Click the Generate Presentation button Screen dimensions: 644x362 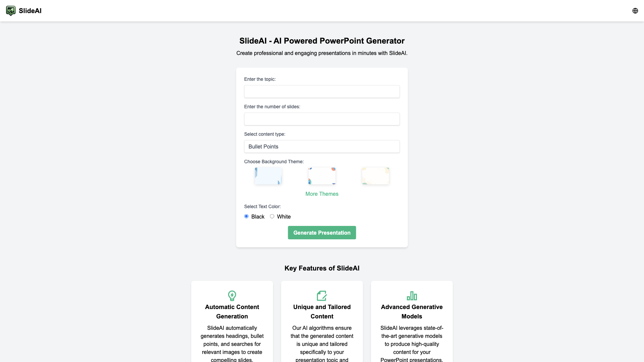(322, 233)
